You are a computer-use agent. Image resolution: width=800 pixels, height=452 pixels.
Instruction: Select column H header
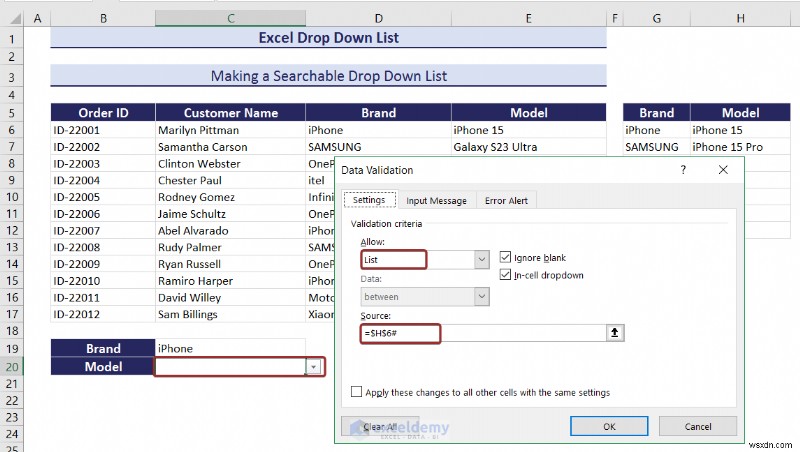click(740, 19)
